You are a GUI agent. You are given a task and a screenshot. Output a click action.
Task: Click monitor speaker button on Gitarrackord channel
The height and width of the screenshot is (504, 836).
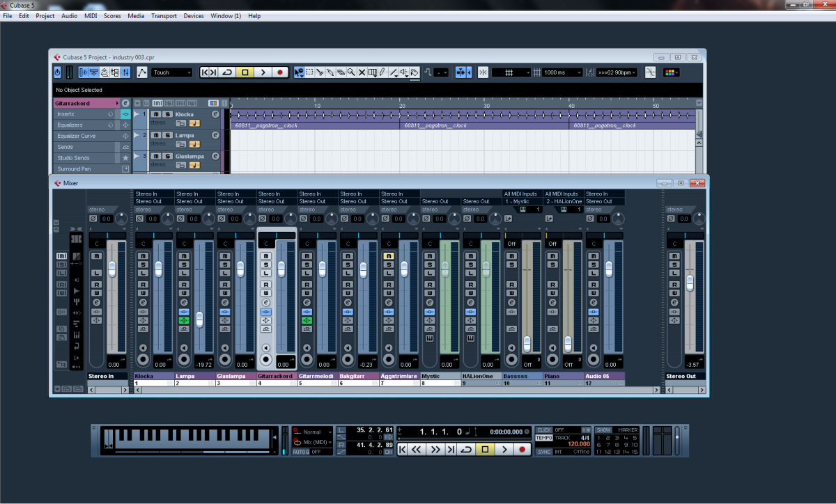click(266, 348)
